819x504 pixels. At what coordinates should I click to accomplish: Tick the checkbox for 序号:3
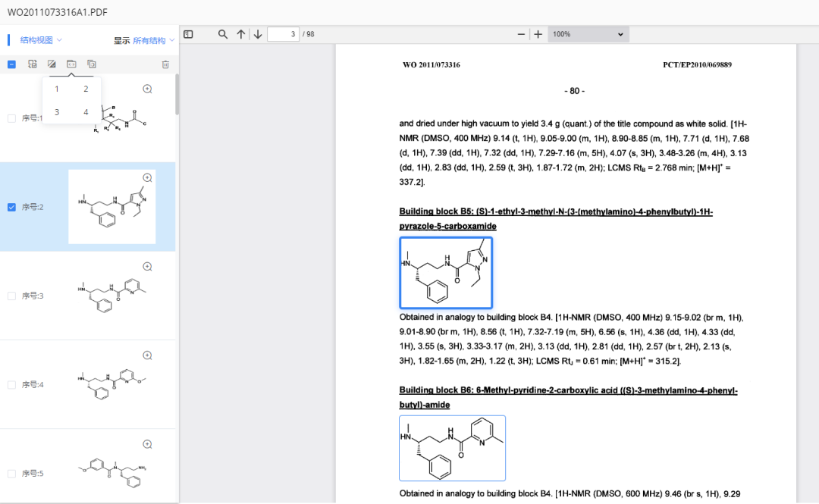tap(11, 296)
